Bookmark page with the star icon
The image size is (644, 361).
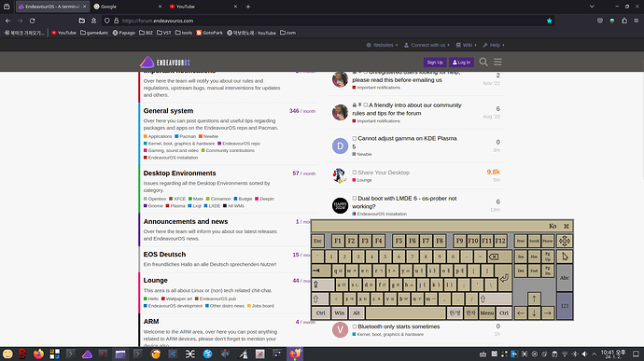point(549,21)
